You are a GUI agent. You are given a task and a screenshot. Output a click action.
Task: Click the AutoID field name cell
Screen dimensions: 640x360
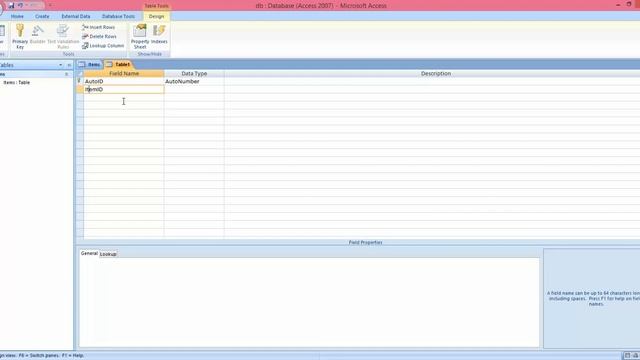[124, 81]
